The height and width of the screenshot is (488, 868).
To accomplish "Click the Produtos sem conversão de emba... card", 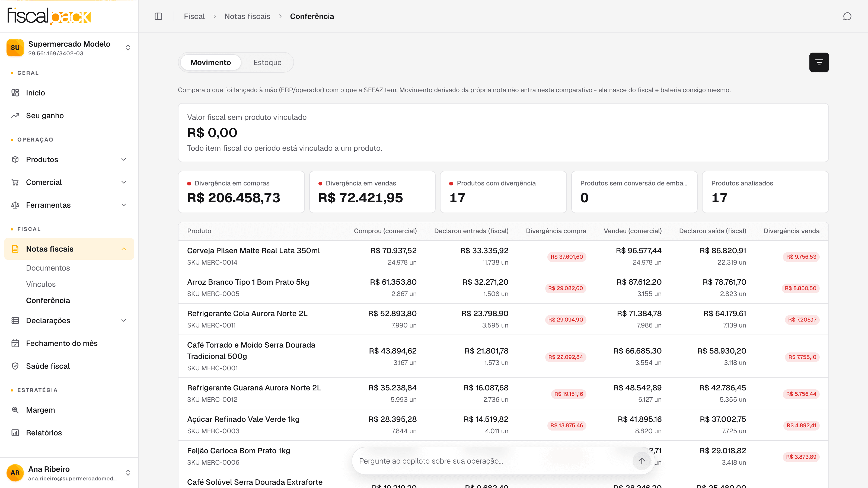I will point(634,192).
